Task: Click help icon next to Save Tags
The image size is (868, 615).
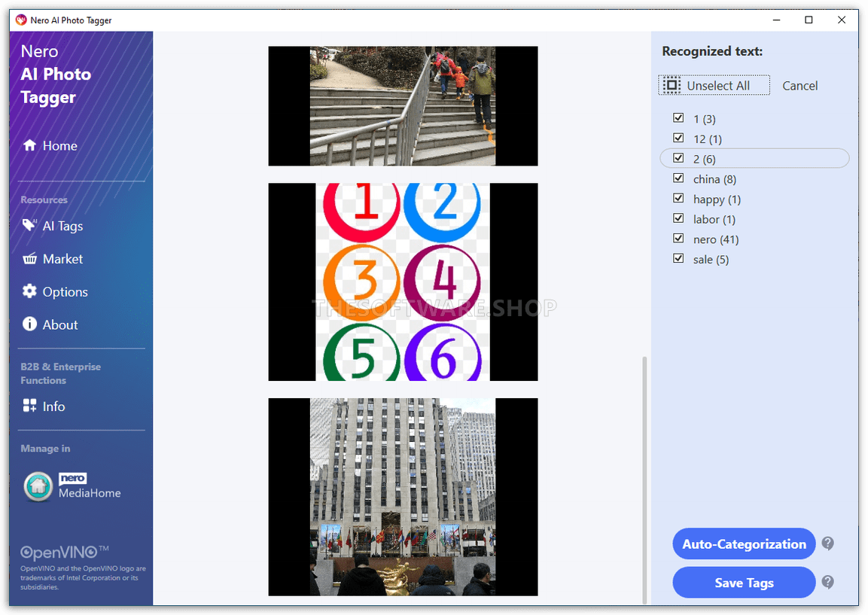Action: point(827,582)
